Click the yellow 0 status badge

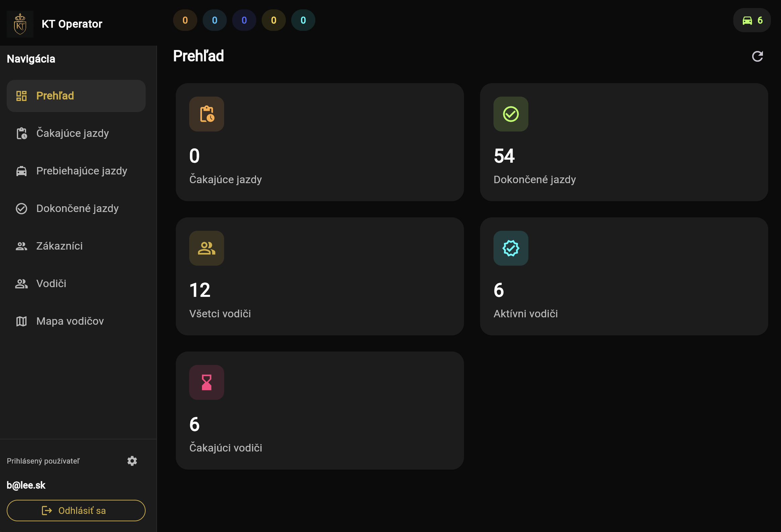coord(273,20)
